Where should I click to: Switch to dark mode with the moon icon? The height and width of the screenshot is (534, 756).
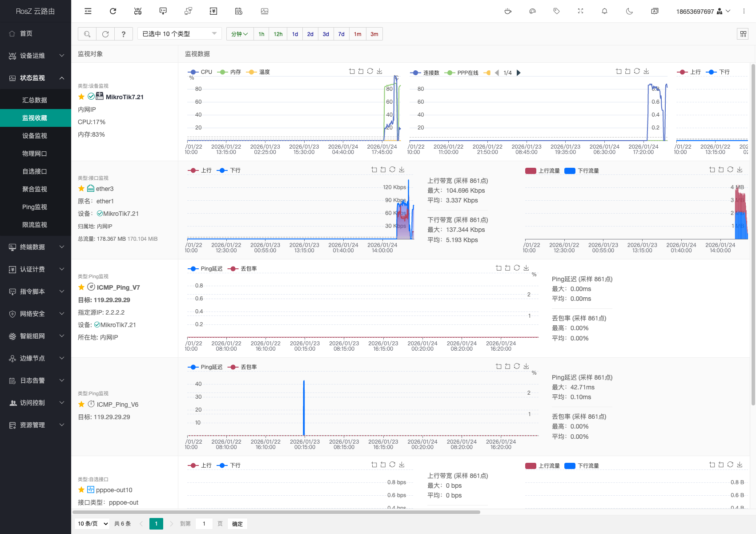(x=629, y=11)
